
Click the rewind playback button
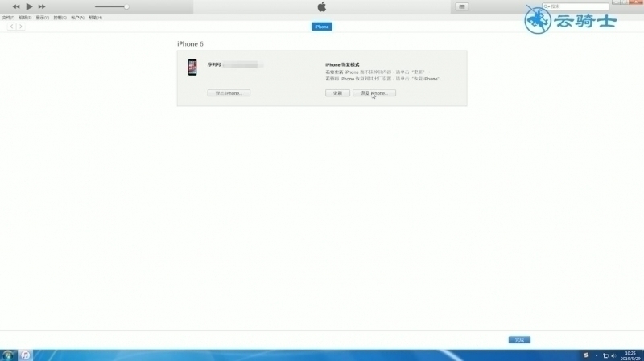[16, 6]
